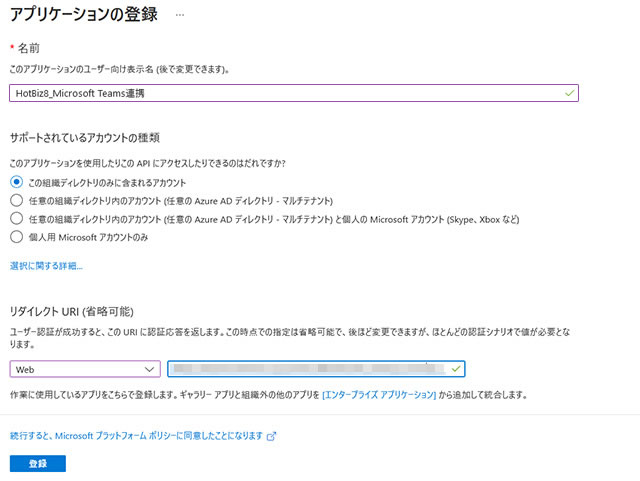
Task: Open the 選択に関する詳細 link
Action: pos(46,266)
